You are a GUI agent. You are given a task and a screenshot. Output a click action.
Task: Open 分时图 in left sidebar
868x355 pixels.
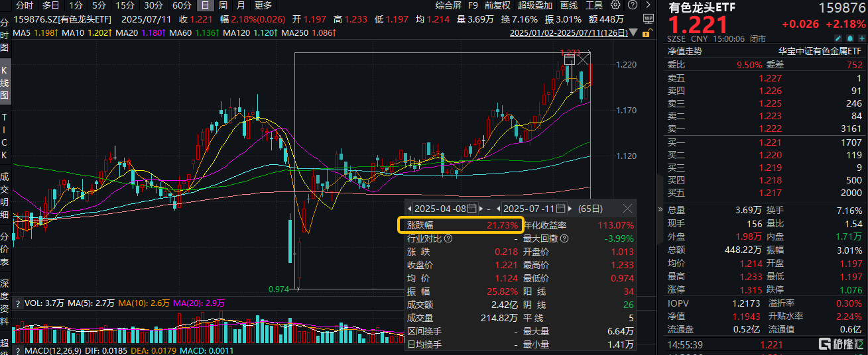click(5, 36)
